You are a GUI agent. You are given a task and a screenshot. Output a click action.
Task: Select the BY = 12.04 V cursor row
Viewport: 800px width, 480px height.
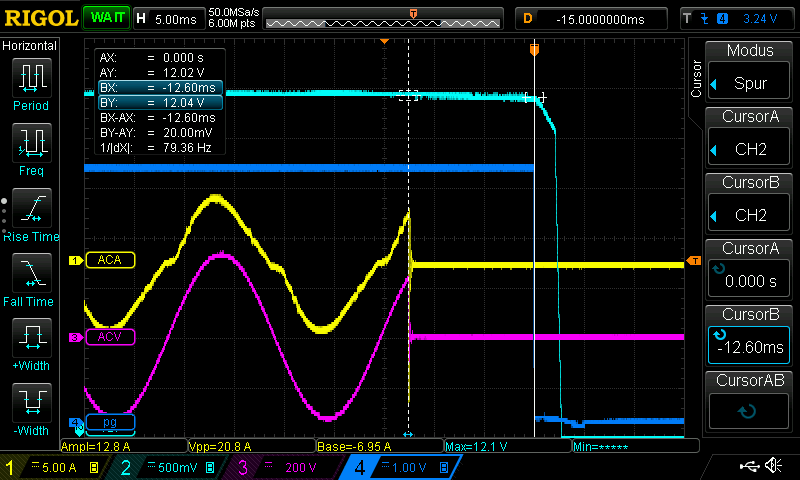pyautogui.click(x=160, y=103)
